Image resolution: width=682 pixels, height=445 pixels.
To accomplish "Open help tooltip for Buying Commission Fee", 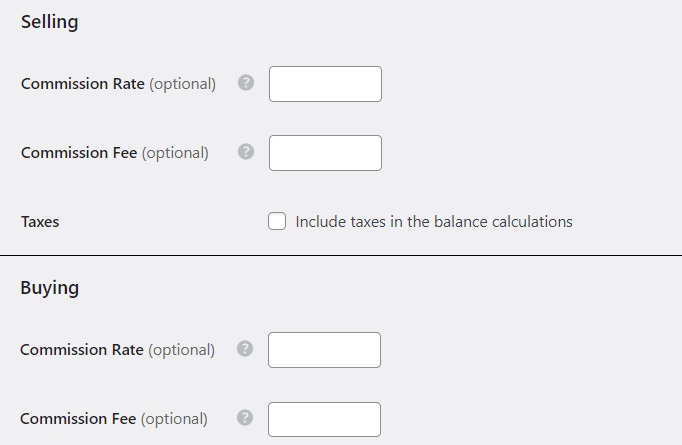I will click(245, 418).
